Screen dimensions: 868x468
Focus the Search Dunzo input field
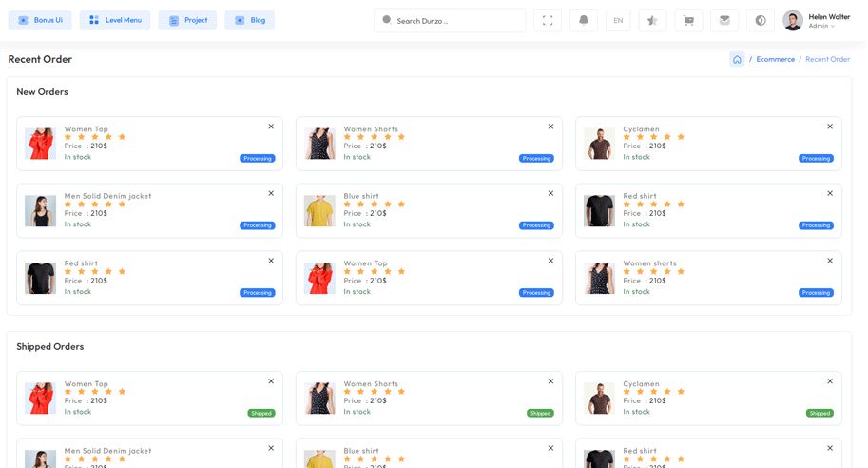click(452, 20)
